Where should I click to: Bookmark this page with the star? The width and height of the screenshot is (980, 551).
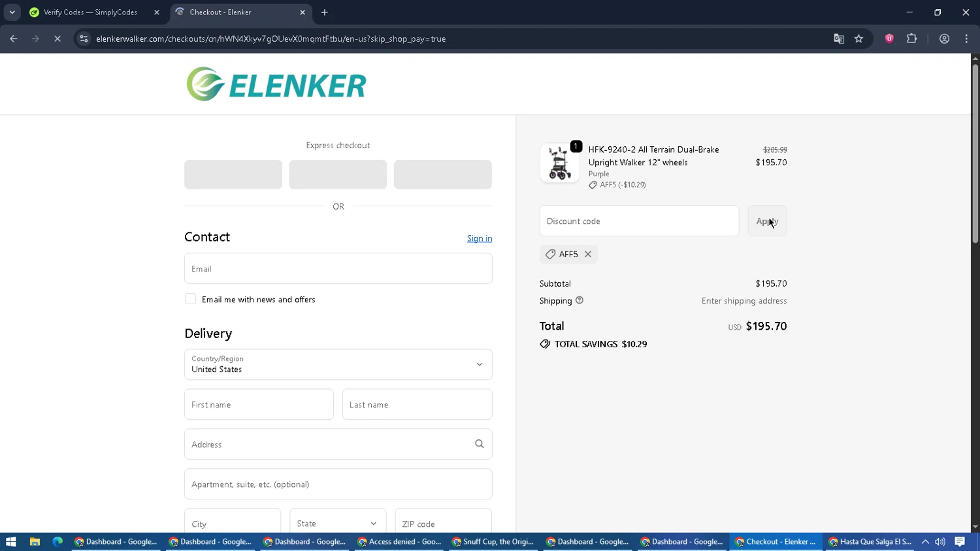coord(858,39)
